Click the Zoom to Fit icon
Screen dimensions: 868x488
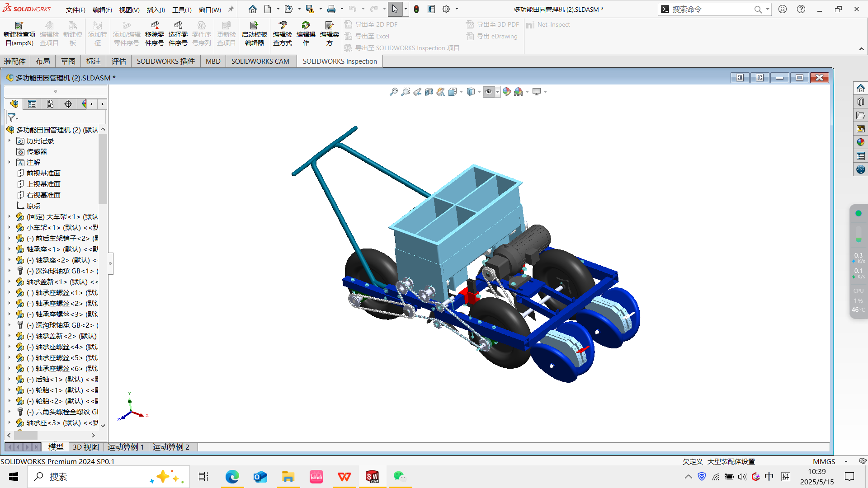pyautogui.click(x=394, y=92)
